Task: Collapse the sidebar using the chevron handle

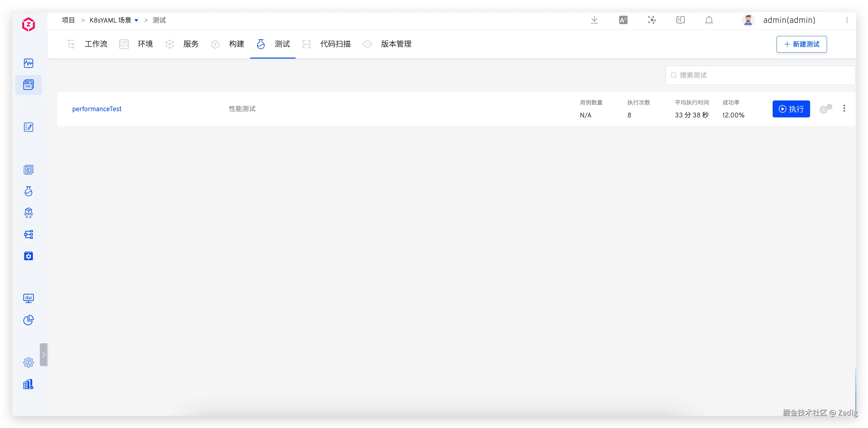Action: pyautogui.click(x=44, y=355)
